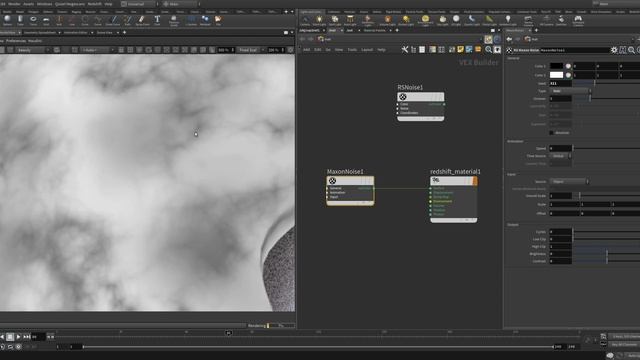Image resolution: width=640 pixels, height=360 pixels.
Task: Open network editor wrench tools icon
Action: (x=404, y=49)
